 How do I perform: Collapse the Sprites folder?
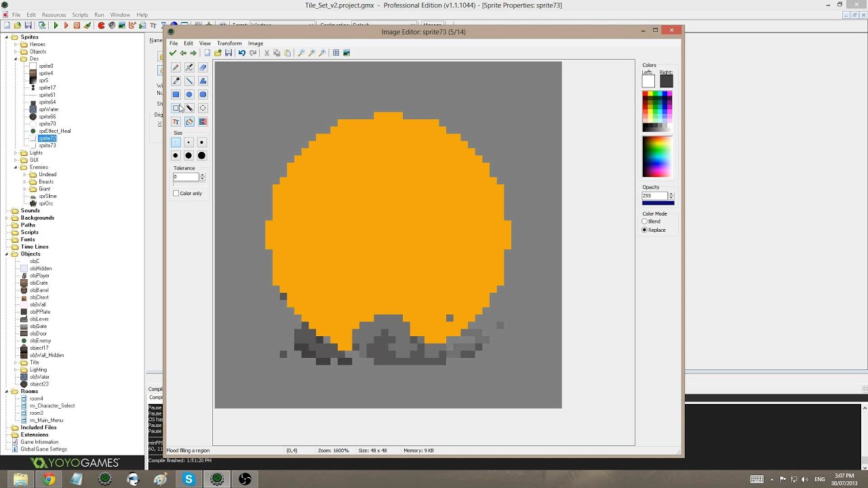(7, 37)
